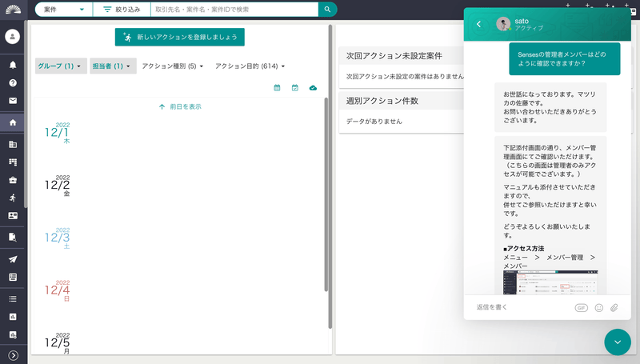Click the 前日を表示 link
The image size is (640, 364).
[180, 106]
